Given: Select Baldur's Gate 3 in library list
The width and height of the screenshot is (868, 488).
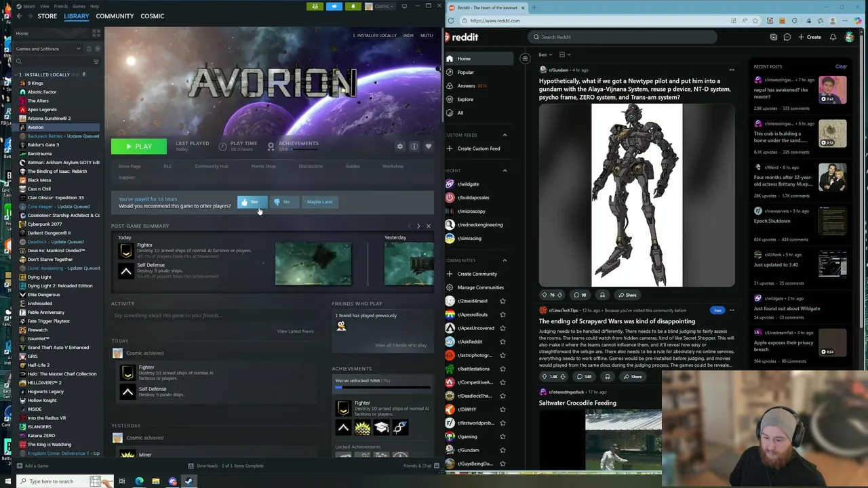Looking at the screenshot, I should tap(43, 144).
